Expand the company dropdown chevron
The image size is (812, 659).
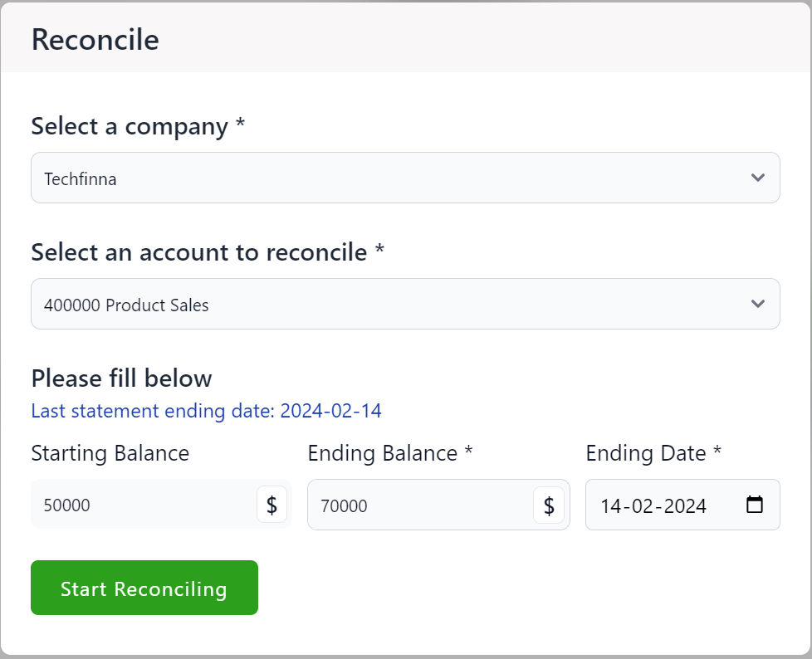click(757, 178)
